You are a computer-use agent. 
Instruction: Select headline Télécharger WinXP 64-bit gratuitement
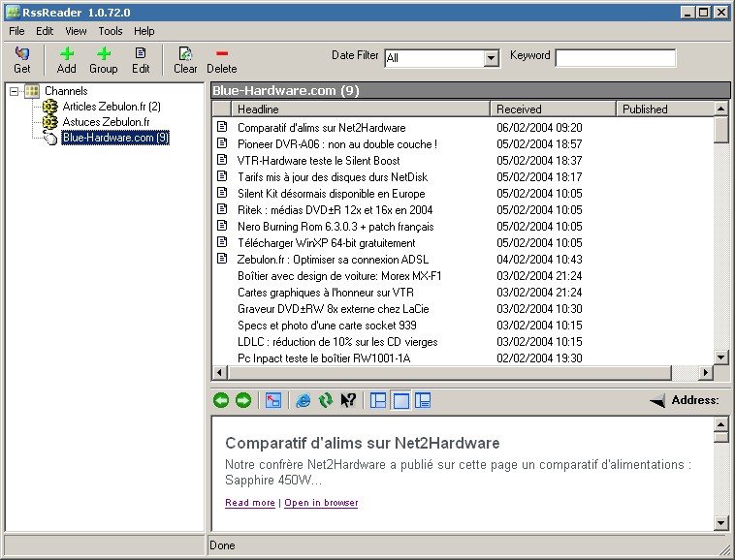pyautogui.click(x=326, y=243)
